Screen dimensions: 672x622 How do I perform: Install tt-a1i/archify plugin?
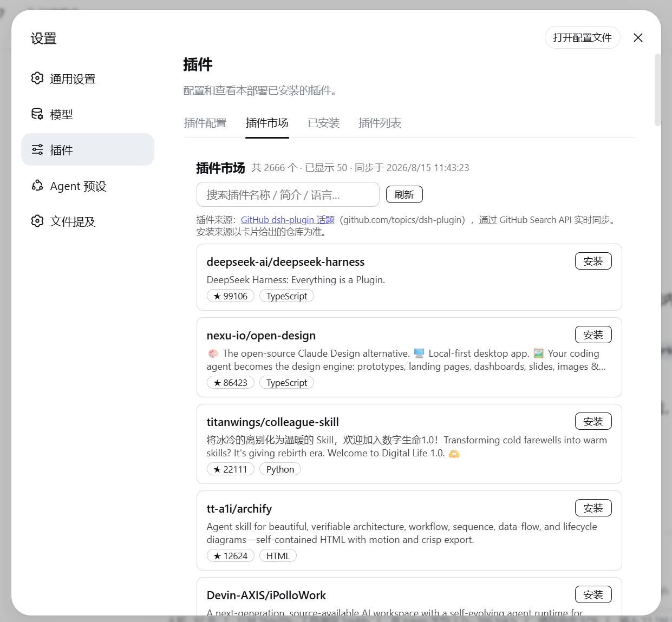[593, 508]
